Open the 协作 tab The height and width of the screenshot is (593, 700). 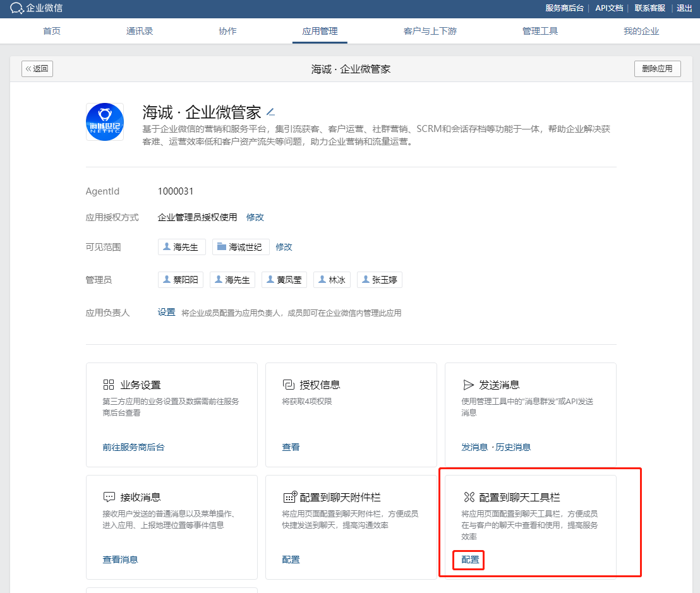tap(227, 31)
